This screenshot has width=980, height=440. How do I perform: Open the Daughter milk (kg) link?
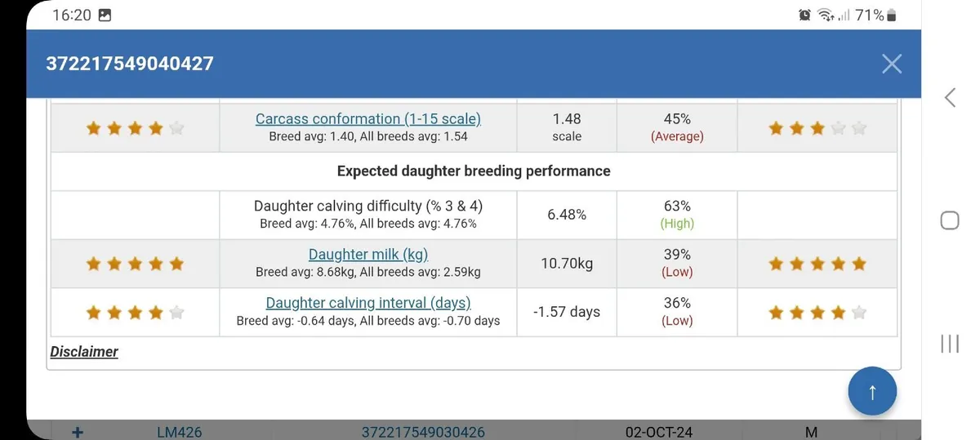(367, 255)
